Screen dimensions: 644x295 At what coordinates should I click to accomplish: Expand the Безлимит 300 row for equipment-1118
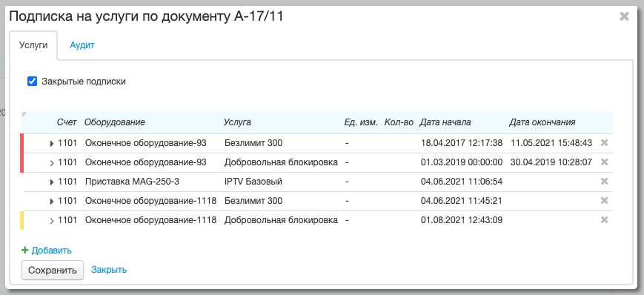click(x=52, y=202)
